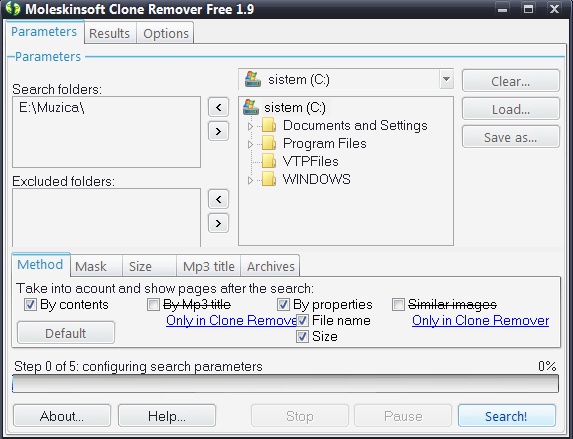Toggle the By properties checkbox

pyautogui.click(x=283, y=304)
